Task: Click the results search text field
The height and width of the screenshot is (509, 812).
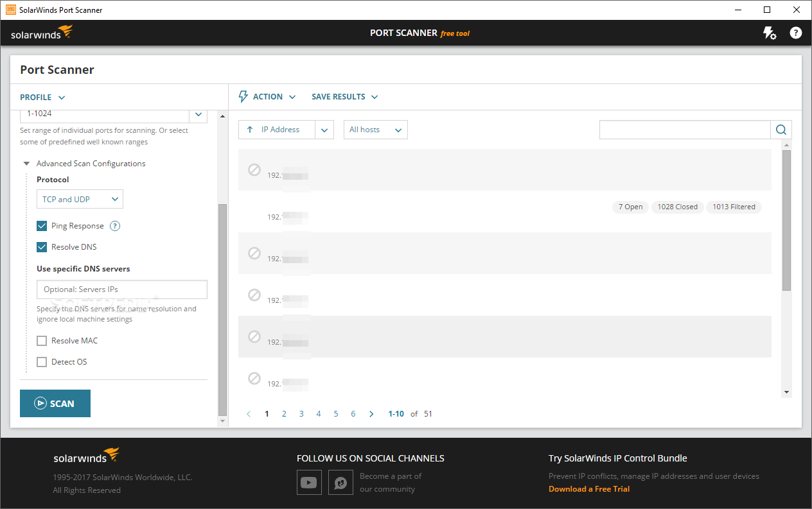Action: (685, 130)
